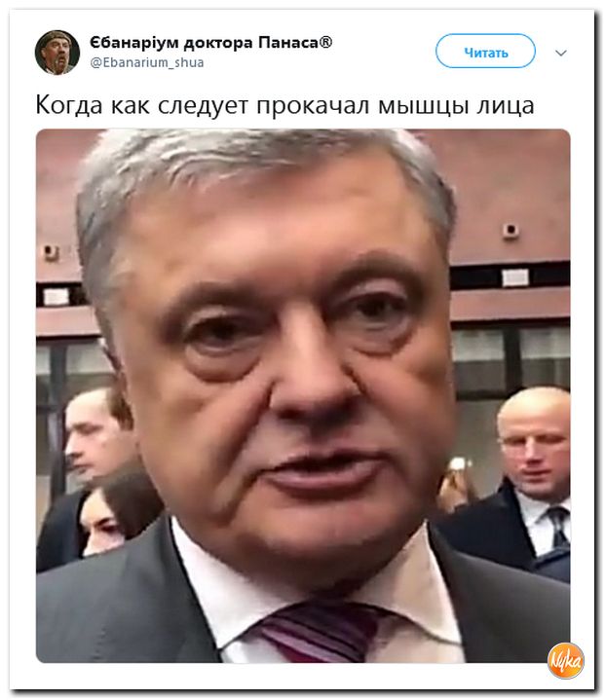Click the wall-mounted lamp on the right wall
The height and width of the screenshot is (700, 605).
tap(510, 231)
